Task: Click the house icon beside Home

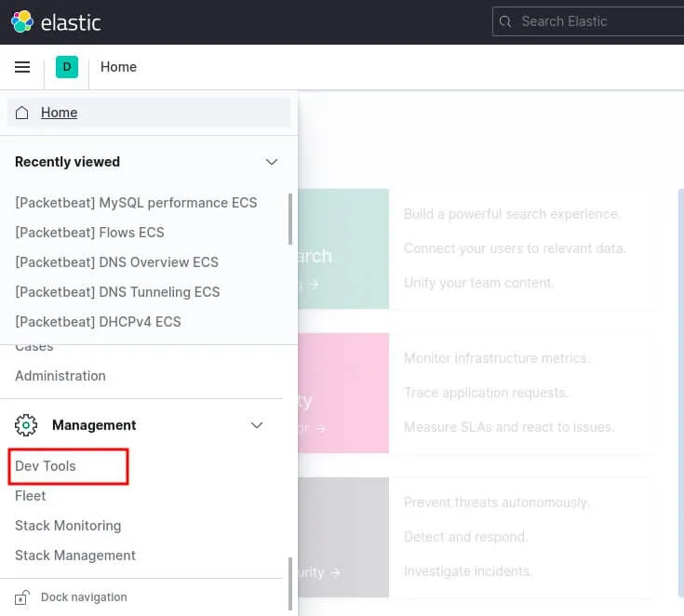Action: point(21,113)
